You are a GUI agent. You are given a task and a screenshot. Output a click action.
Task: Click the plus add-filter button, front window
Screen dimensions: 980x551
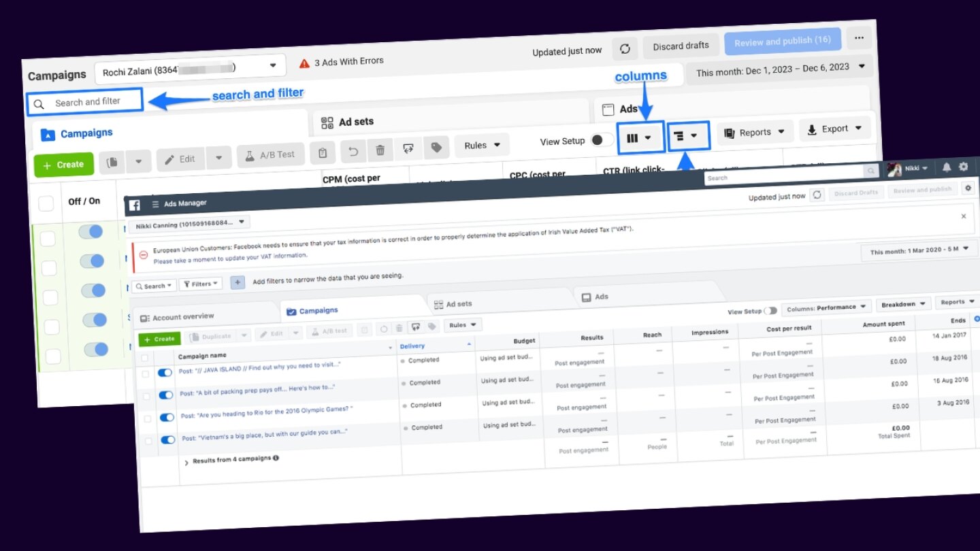[238, 282]
